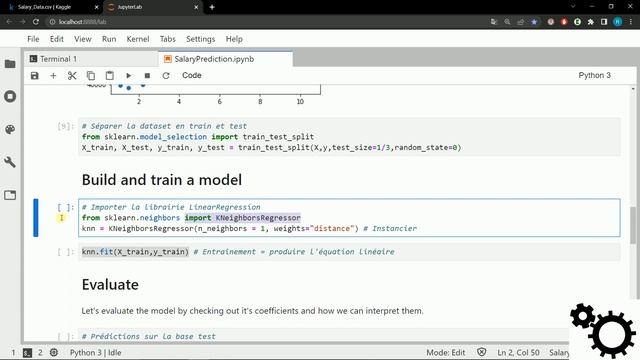640x360 pixels.
Task: Open the browser zoom magnifier icon
Action: pos(507,22)
